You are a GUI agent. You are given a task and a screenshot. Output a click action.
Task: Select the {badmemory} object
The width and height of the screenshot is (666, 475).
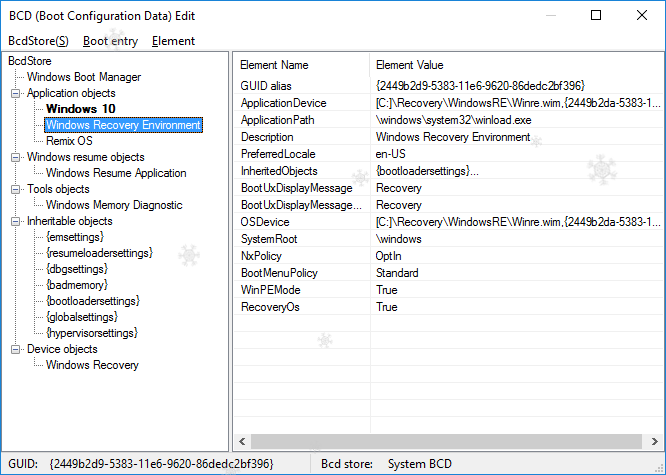77,285
